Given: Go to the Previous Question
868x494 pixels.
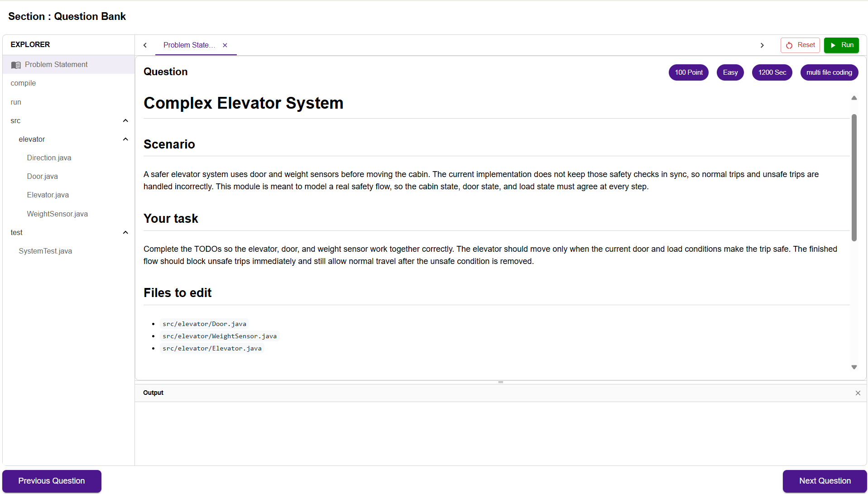Looking at the screenshot, I should point(52,481).
